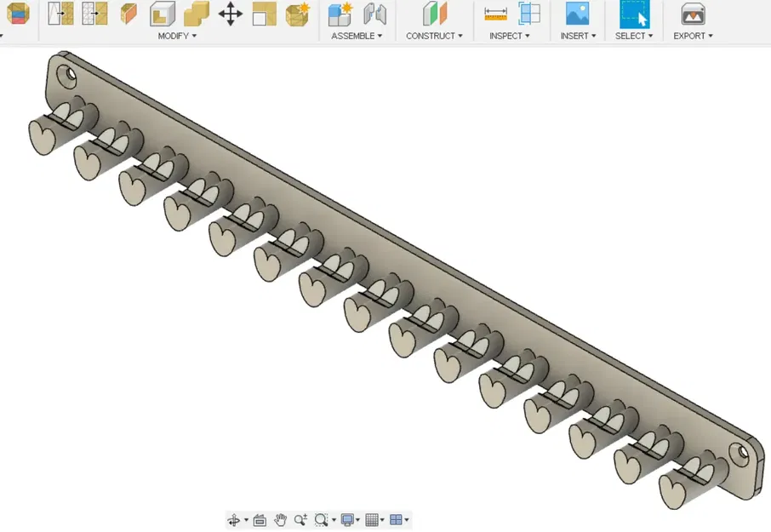Activate the Select cursor tool
Screen dimensions: 771x532
click(633, 14)
